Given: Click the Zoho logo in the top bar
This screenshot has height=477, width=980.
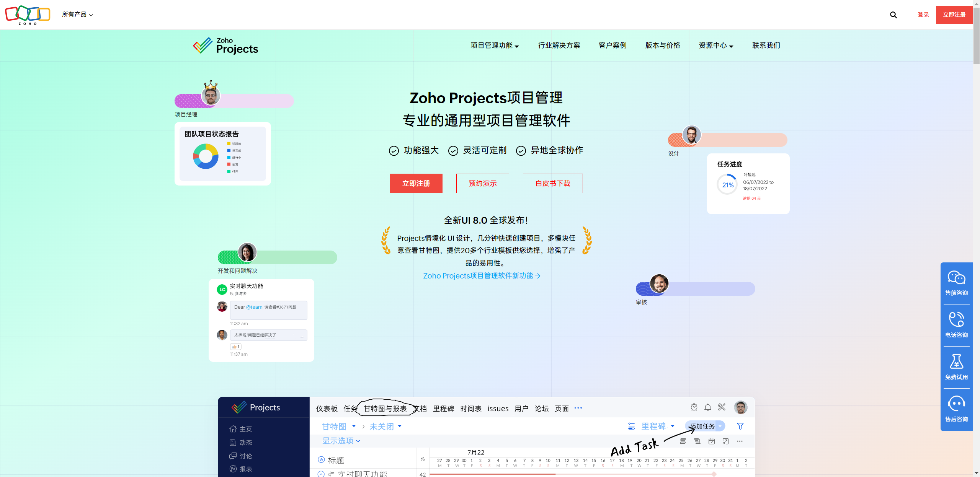Looking at the screenshot, I should tap(28, 15).
